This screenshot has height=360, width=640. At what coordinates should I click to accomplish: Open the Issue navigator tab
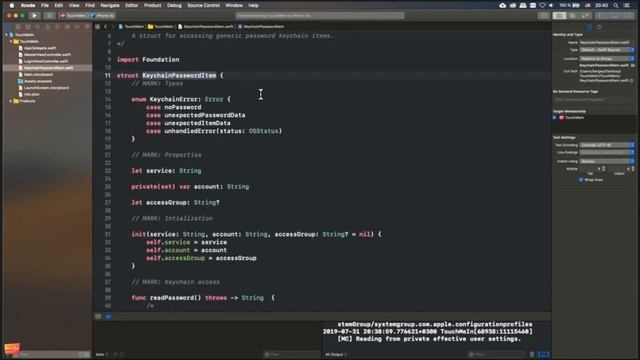pyautogui.click(x=47, y=27)
